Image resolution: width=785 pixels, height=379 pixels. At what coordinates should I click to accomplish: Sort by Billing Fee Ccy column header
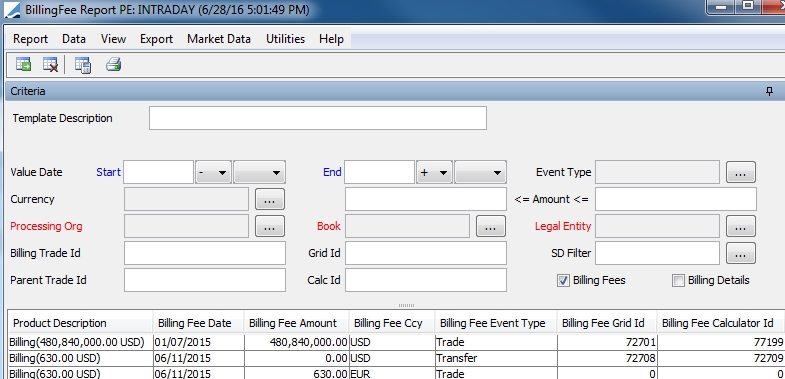(x=392, y=323)
